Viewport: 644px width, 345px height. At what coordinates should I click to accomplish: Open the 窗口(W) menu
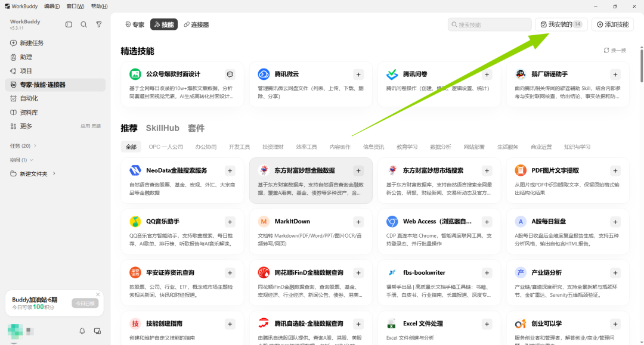click(75, 6)
